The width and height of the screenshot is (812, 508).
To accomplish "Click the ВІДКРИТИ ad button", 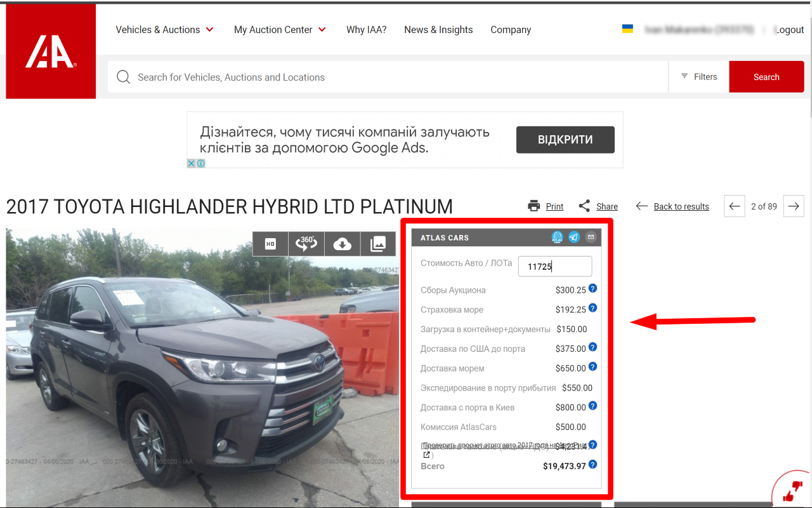I will tap(565, 140).
